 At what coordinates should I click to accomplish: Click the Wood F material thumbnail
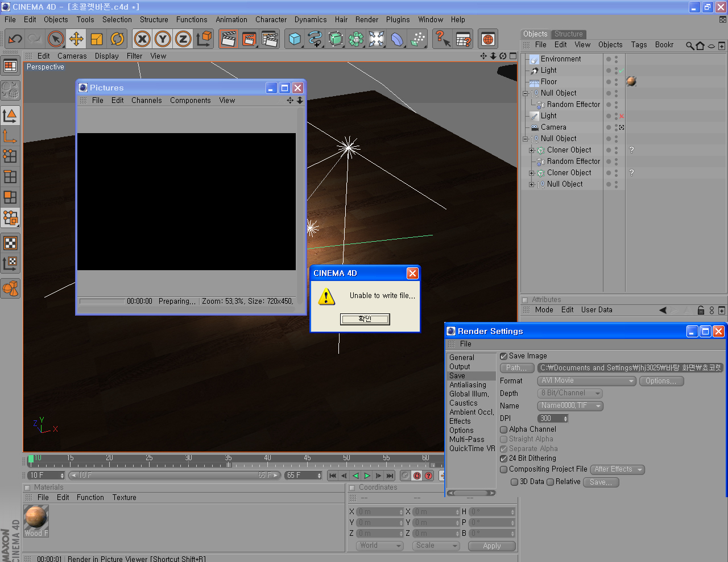[x=36, y=521]
